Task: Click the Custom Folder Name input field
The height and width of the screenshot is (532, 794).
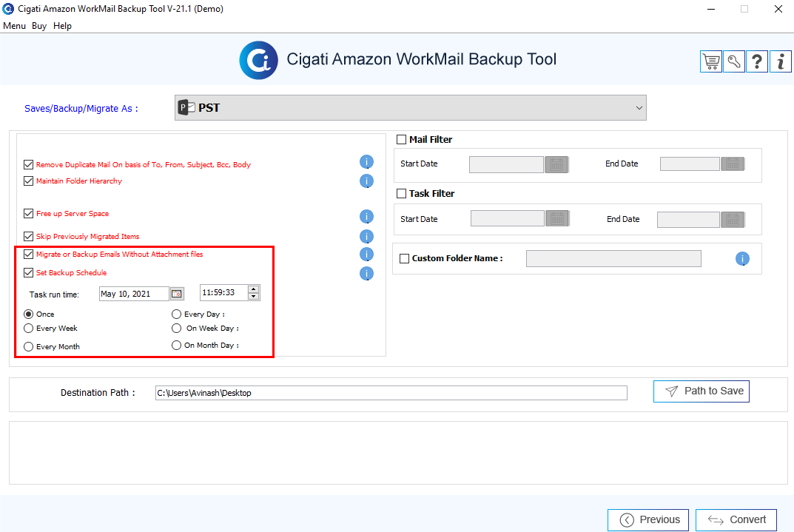Action: (613, 259)
